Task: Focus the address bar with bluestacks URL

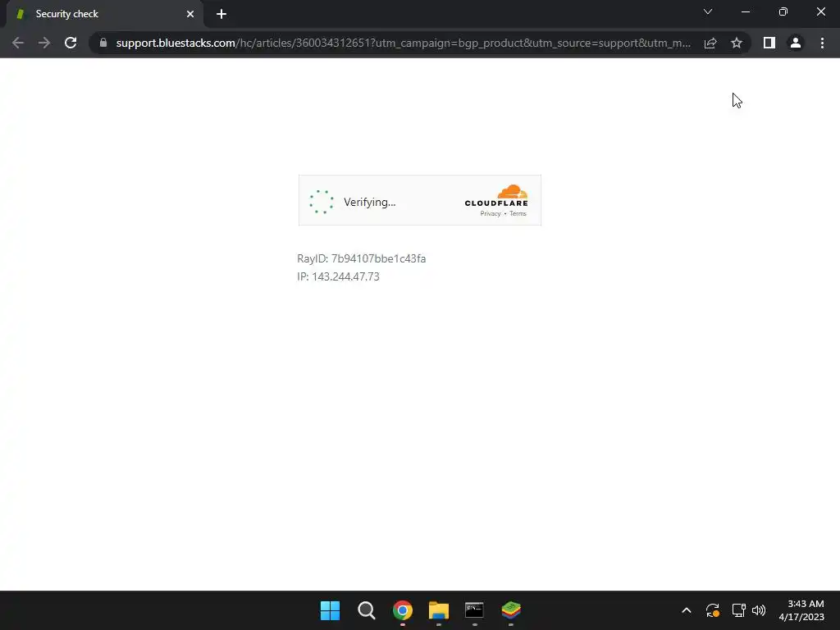Action: (x=403, y=43)
